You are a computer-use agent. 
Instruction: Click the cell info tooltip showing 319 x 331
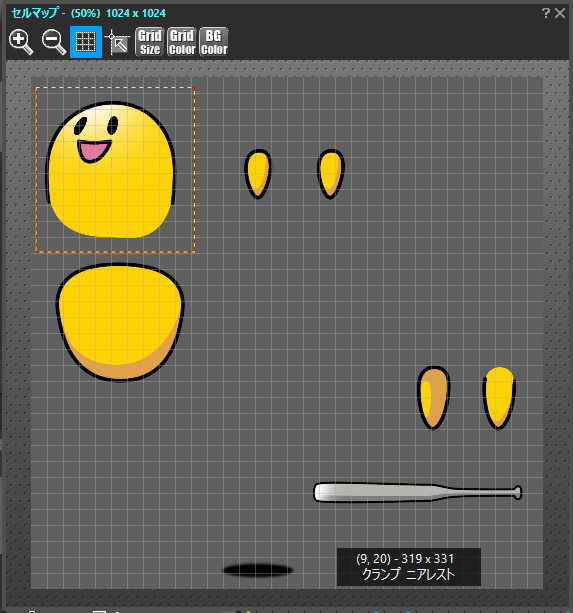tap(409, 566)
